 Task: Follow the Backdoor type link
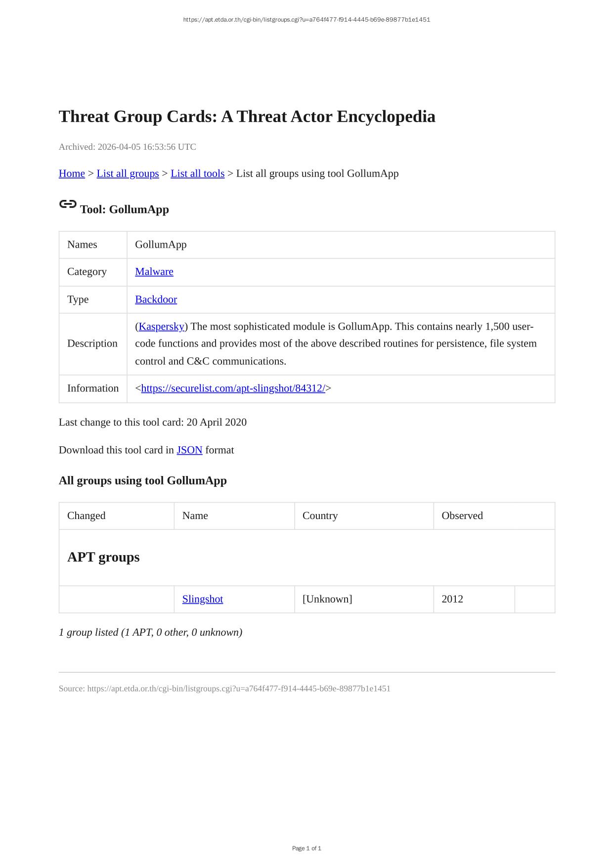point(156,300)
